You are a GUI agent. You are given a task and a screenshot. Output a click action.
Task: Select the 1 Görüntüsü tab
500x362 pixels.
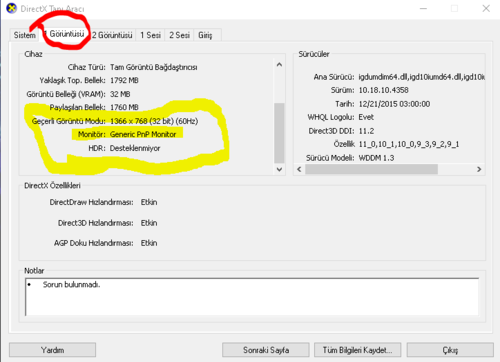pyautogui.click(x=65, y=34)
